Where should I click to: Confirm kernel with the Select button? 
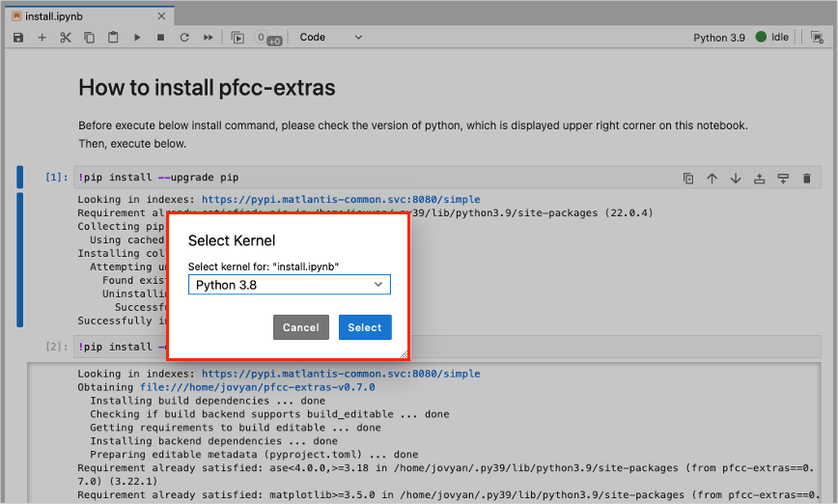click(x=365, y=327)
